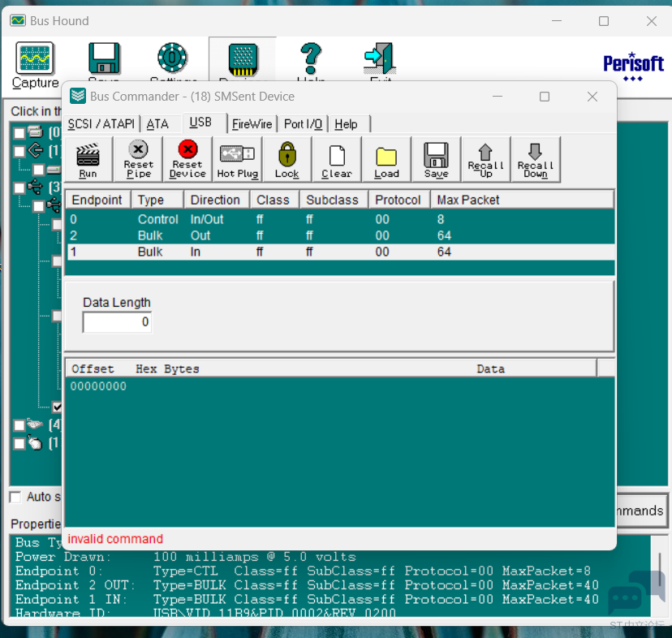672x638 pixels.
Task: Open the Settings dial icon in Bus Hound
Action: (172, 58)
